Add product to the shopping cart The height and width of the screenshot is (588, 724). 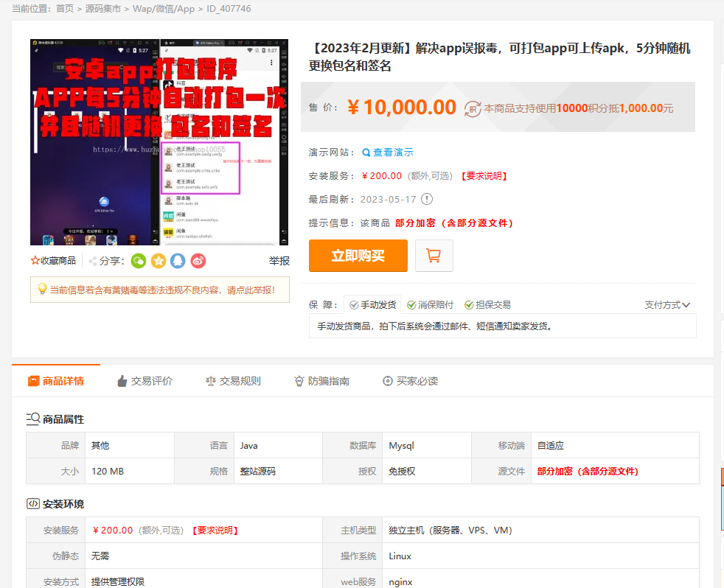(434, 256)
